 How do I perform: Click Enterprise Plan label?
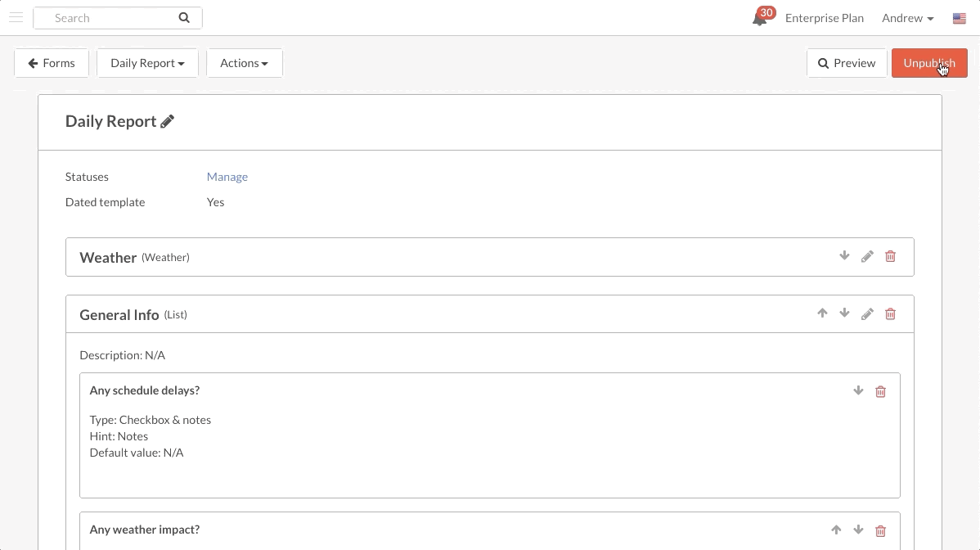(x=825, y=18)
